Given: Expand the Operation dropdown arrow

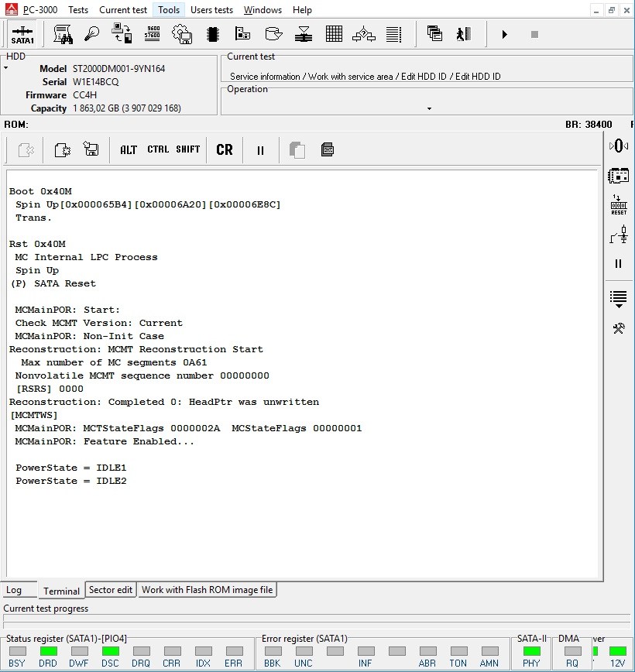Looking at the screenshot, I should pos(429,108).
